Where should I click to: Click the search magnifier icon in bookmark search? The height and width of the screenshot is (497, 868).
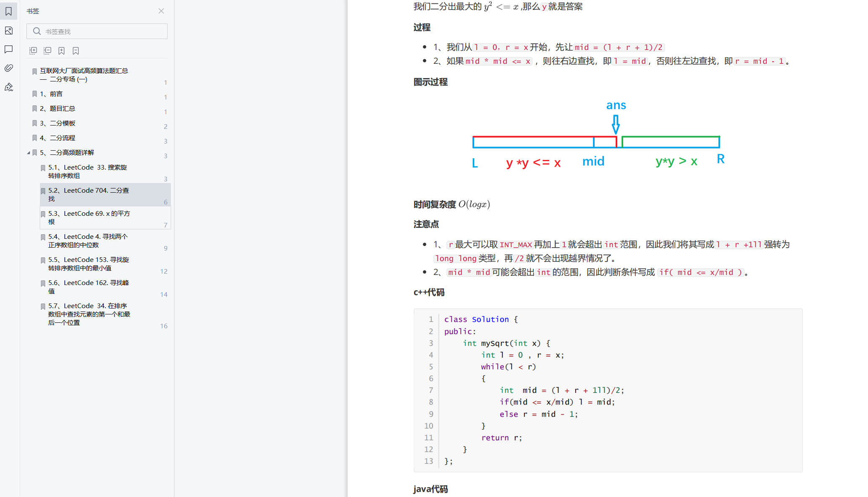tap(37, 31)
